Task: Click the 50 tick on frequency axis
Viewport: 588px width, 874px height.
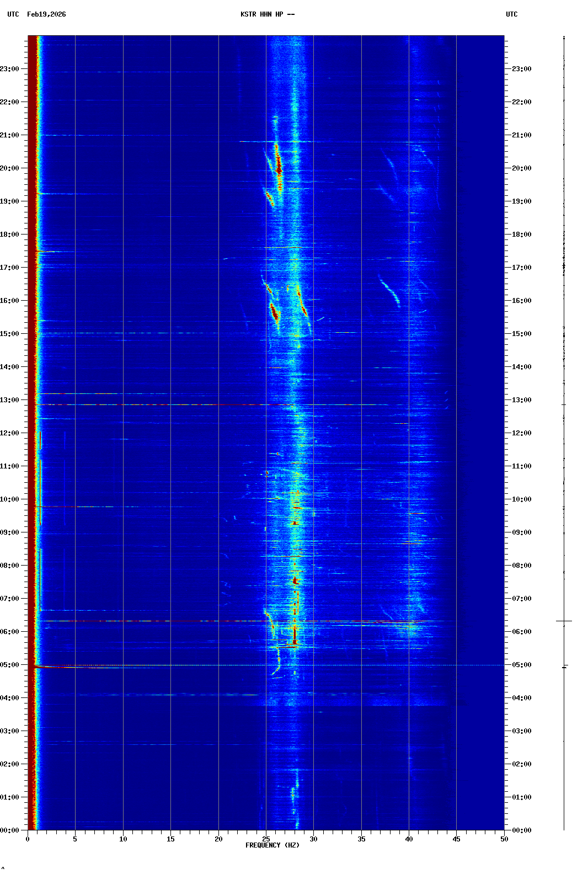Action: (504, 839)
